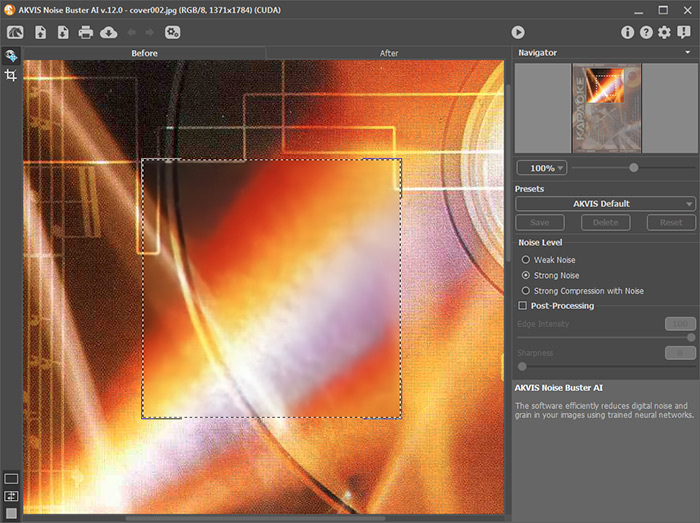
Task: Click the Presets section label
Action: click(x=529, y=189)
